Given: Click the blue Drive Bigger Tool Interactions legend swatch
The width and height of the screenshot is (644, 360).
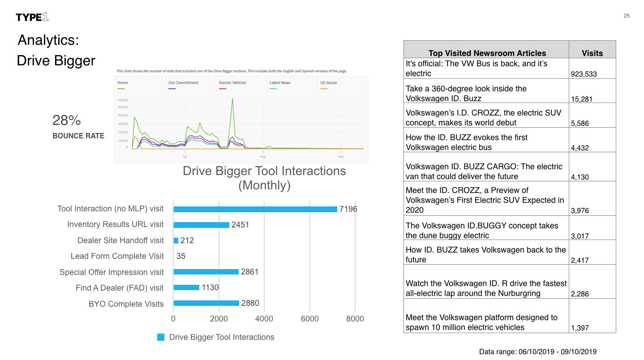Looking at the screenshot, I should pos(161,337).
